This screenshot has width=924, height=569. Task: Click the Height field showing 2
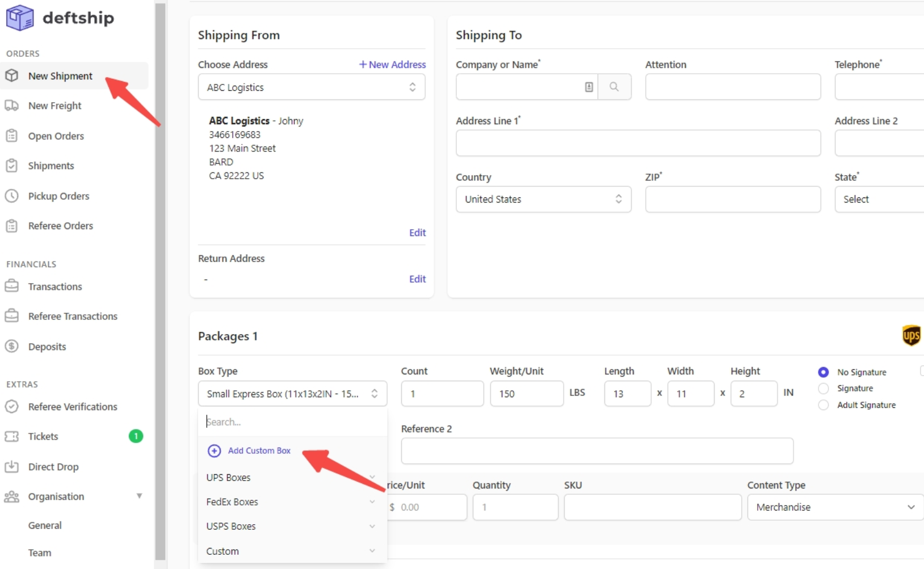[x=754, y=394]
